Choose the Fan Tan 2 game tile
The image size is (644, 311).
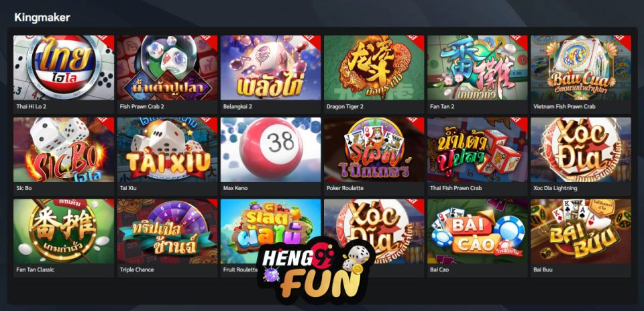pyautogui.click(x=478, y=67)
